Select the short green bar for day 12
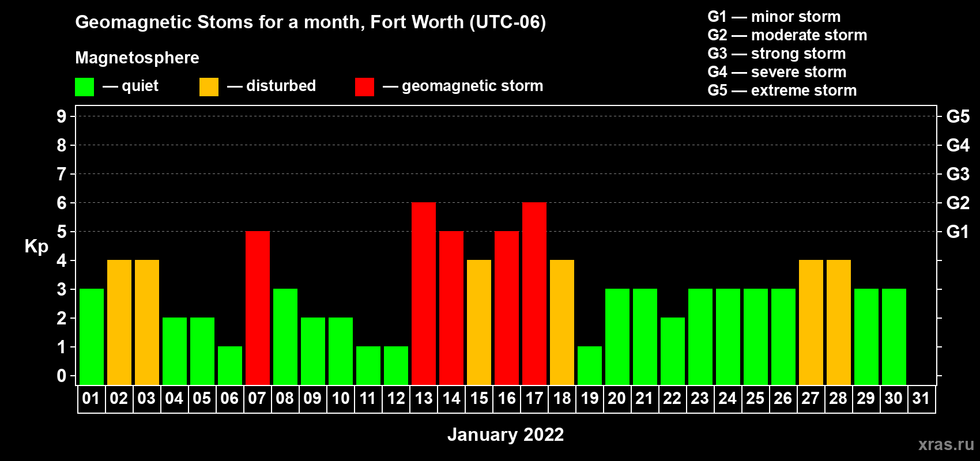This screenshot has width=980, height=461. [x=396, y=365]
